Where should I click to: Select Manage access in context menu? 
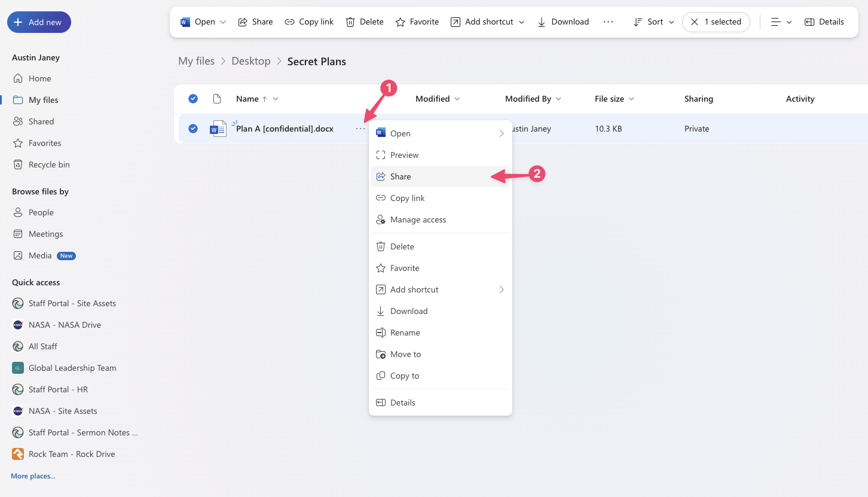click(x=418, y=219)
